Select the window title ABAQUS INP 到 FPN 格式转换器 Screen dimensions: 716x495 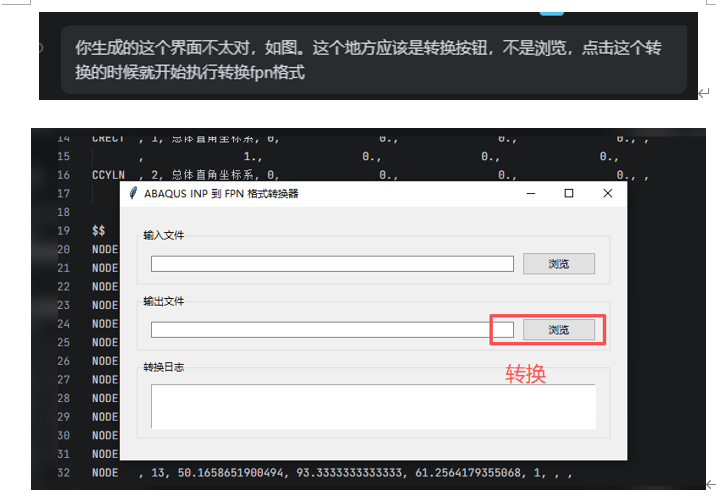[x=221, y=193]
